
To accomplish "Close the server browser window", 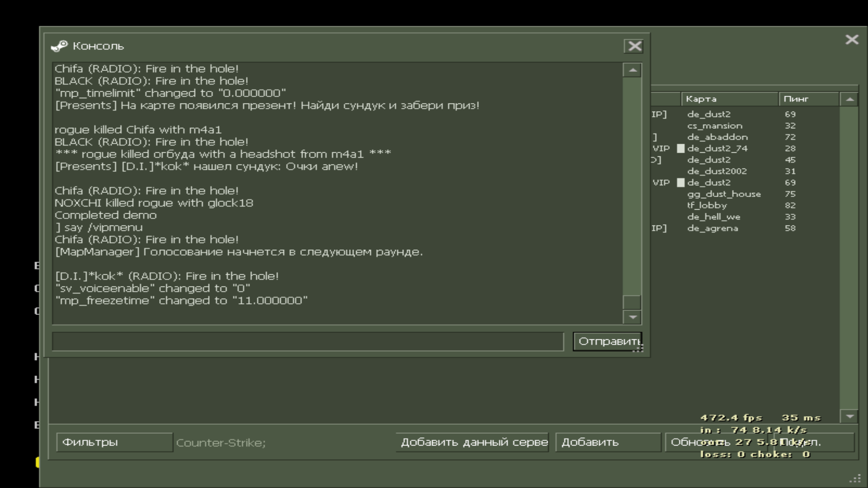I will point(852,40).
